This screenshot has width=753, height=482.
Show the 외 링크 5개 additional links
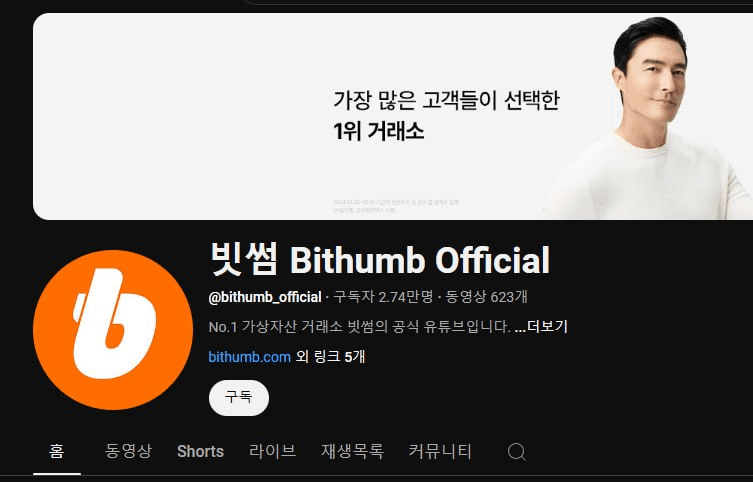330,357
